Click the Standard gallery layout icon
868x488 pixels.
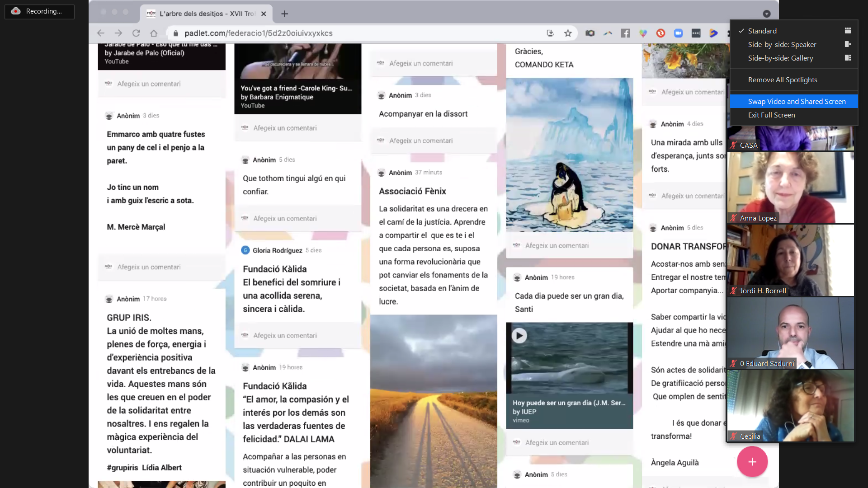[x=848, y=31]
